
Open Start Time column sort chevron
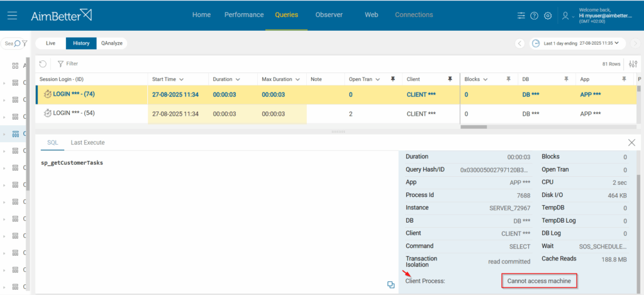pos(181,79)
